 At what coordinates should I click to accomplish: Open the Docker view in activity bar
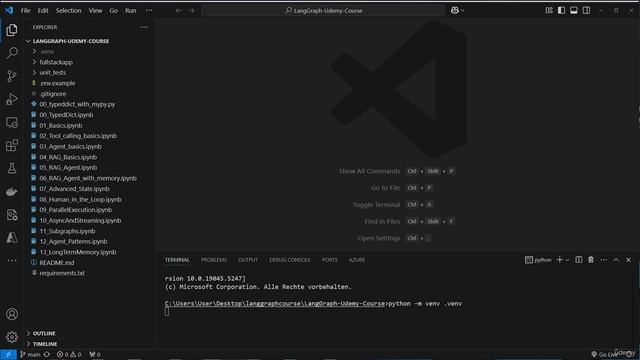click(12, 191)
